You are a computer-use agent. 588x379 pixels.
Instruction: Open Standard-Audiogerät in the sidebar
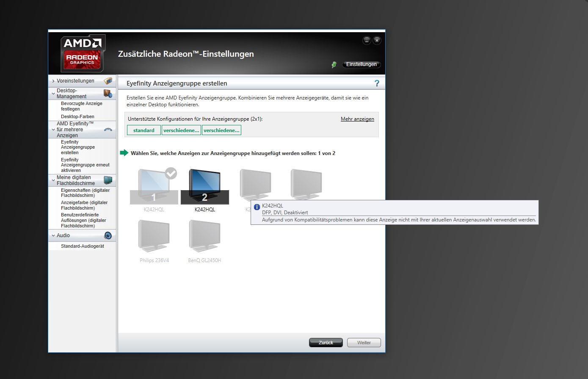coord(82,246)
